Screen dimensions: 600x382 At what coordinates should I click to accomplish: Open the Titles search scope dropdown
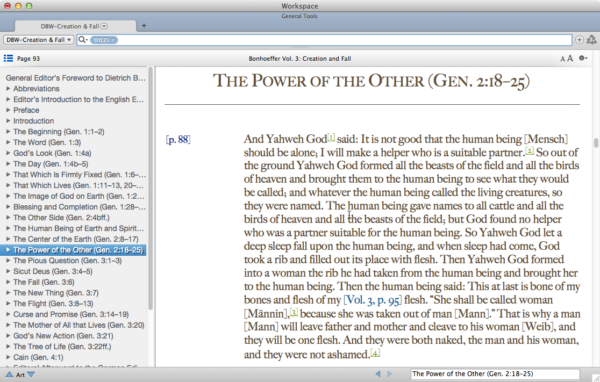click(x=104, y=40)
